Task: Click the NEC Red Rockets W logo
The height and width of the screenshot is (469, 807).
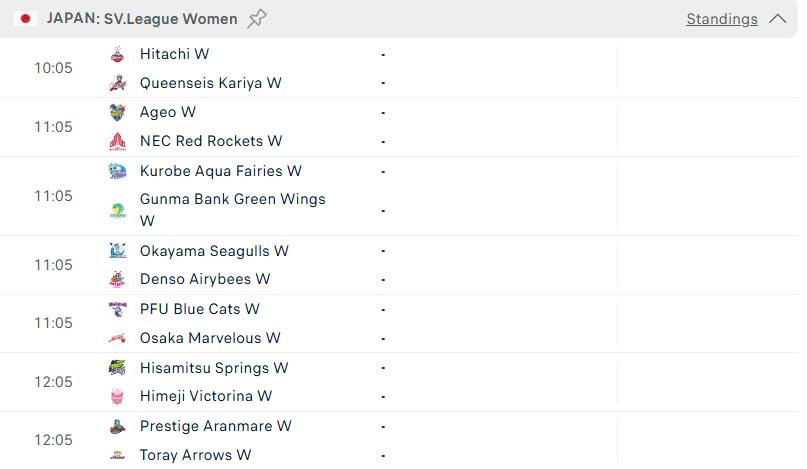Action: (x=117, y=141)
